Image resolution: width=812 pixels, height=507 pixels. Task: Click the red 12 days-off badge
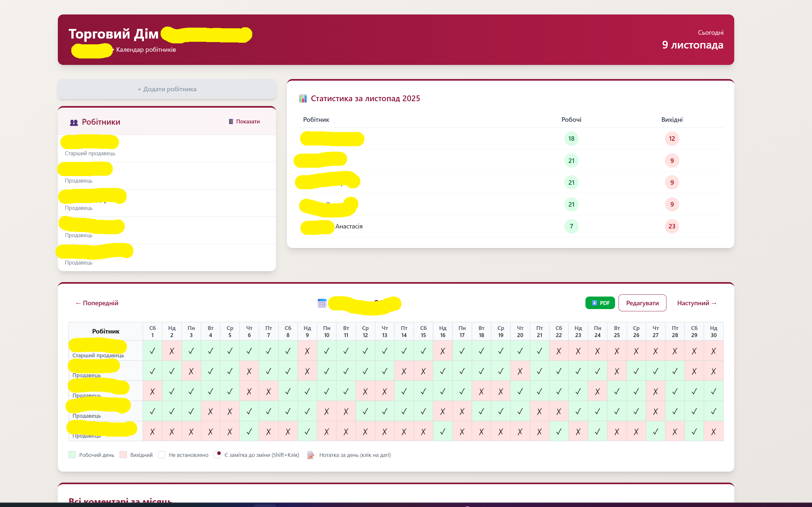pos(672,139)
